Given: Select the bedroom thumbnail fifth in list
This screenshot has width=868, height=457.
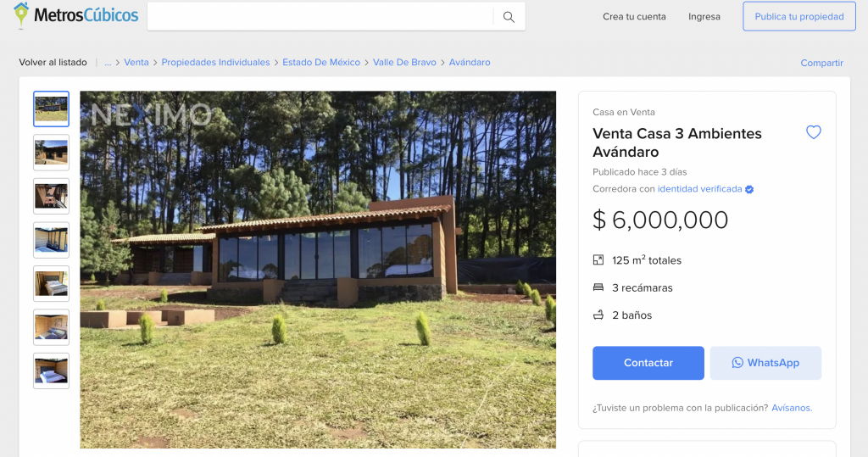Looking at the screenshot, I should 52,284.
